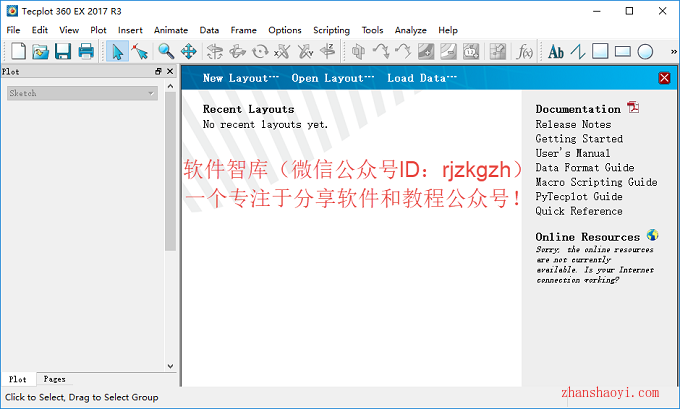Click Load Data on welcome screen
Image resolution: width=680 pixels, height=409 pixels.
pos(422,78)
